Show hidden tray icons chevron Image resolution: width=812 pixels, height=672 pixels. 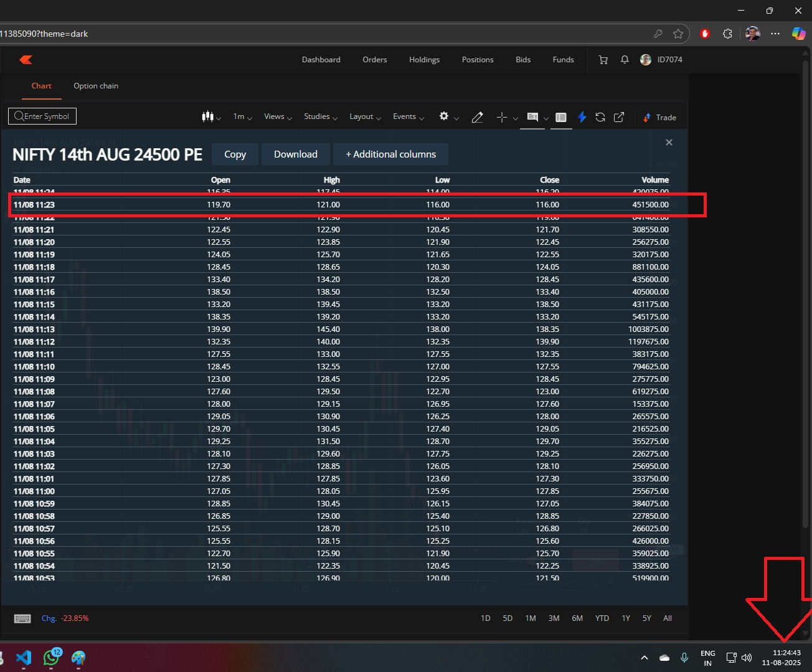(644, 658)
